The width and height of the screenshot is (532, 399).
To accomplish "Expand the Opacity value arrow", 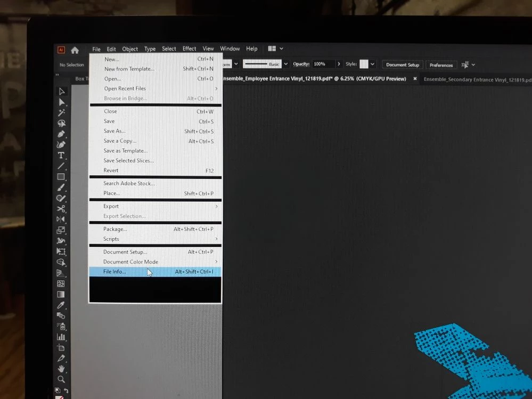I will pyautogui.click(x=338, y=64).
